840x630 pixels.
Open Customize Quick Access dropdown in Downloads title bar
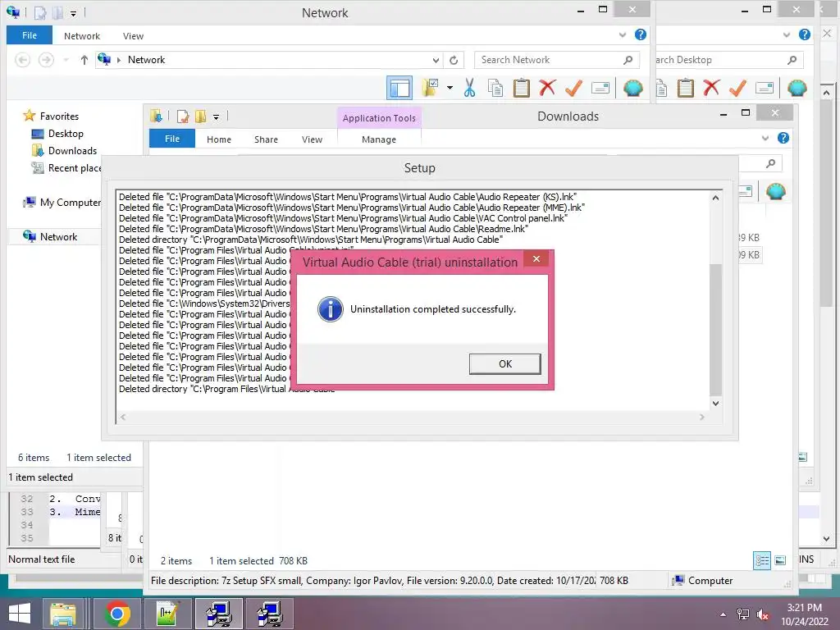click(x=216, y=116)
